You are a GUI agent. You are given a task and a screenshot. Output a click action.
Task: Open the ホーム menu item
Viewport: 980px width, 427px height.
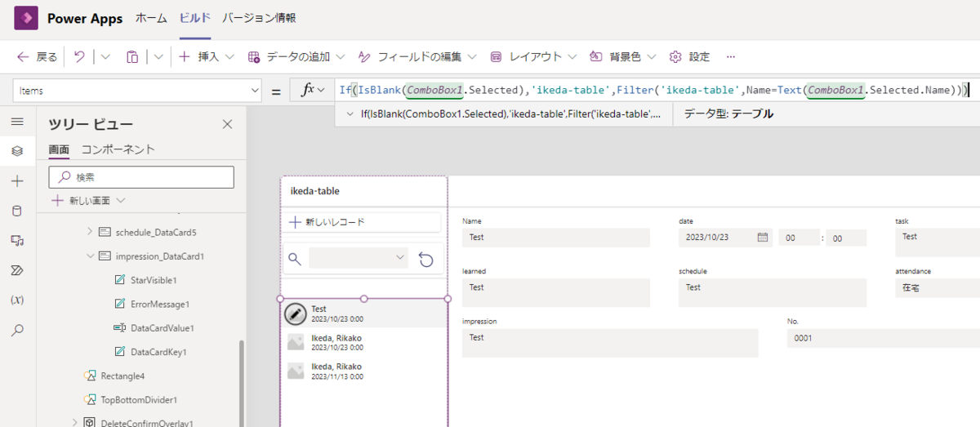click(151, 18)
